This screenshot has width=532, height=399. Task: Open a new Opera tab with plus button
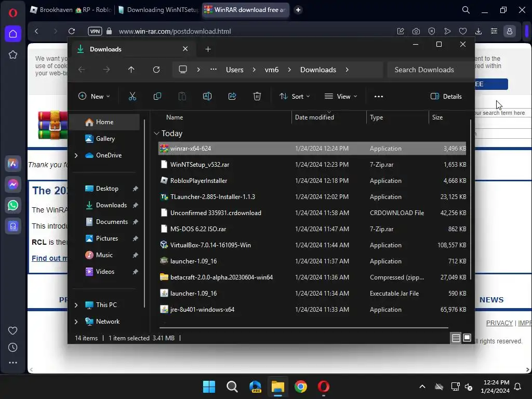(298, 10)
